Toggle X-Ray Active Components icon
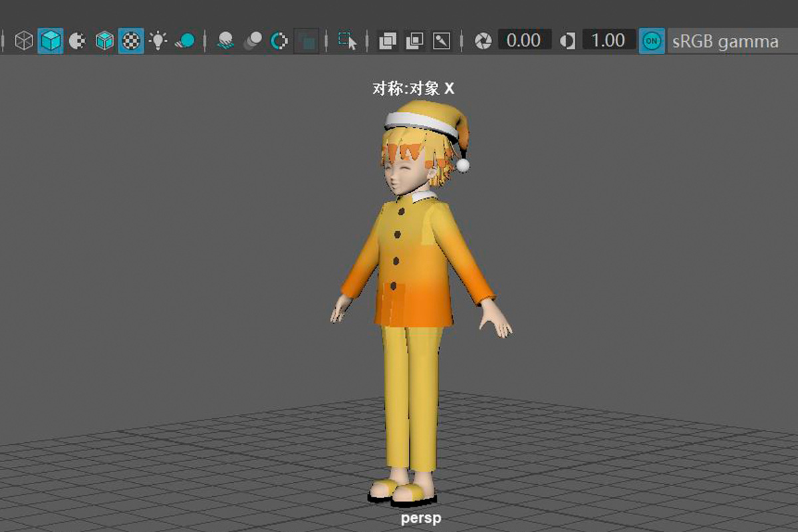This screenshot has width=798, height=532. (415, 41)
